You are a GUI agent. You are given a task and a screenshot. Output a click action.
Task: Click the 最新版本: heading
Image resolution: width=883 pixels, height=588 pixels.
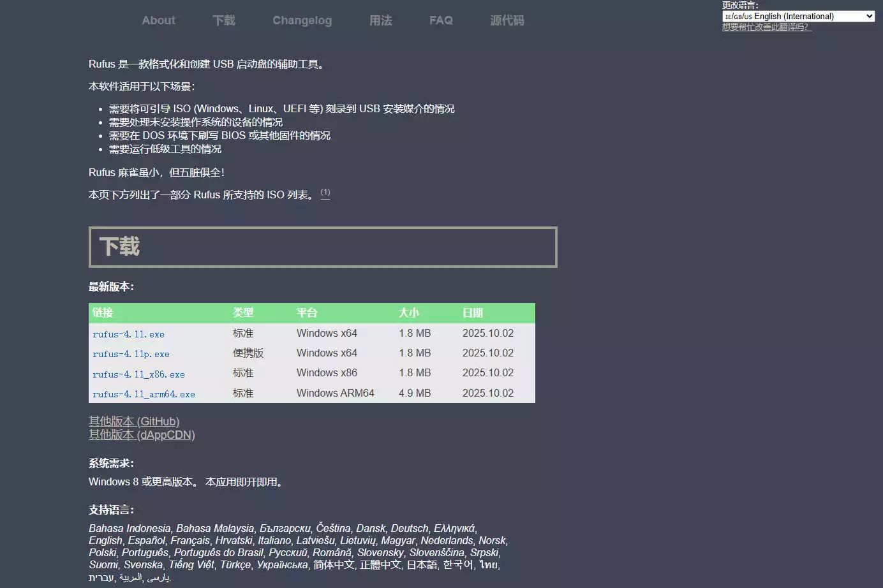(111, 287)
